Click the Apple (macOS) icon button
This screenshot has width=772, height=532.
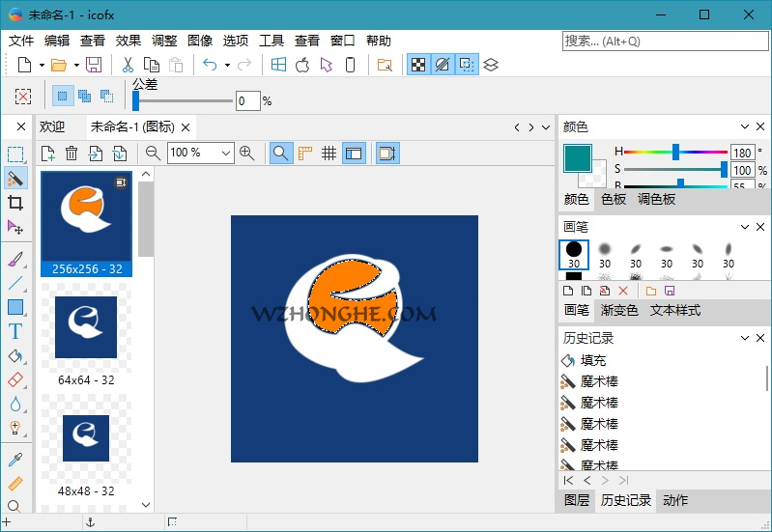coord(302,65)
